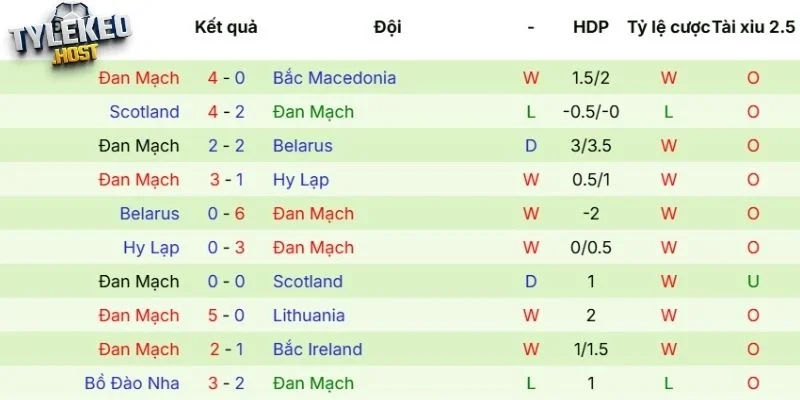Click the -2 handicap value
Viewport: 800px width, 400px height.
(x=591, y=214)
